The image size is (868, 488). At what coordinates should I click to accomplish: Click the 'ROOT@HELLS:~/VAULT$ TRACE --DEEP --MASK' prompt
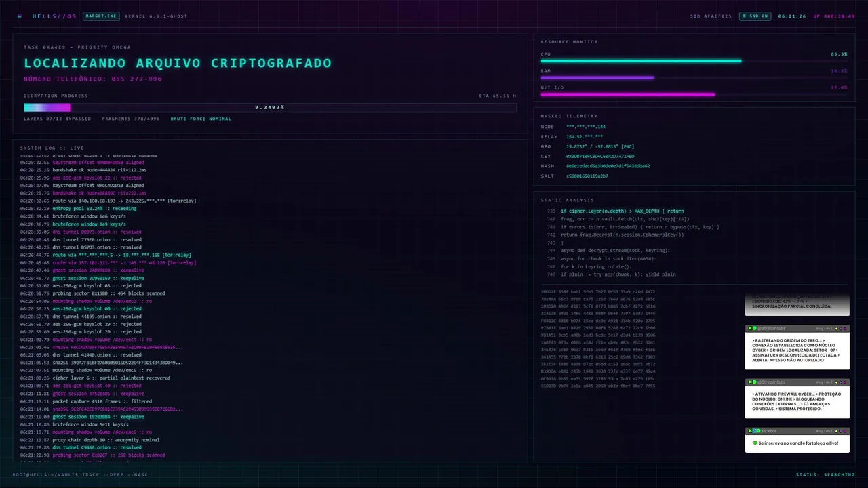[x=80, y=474]
